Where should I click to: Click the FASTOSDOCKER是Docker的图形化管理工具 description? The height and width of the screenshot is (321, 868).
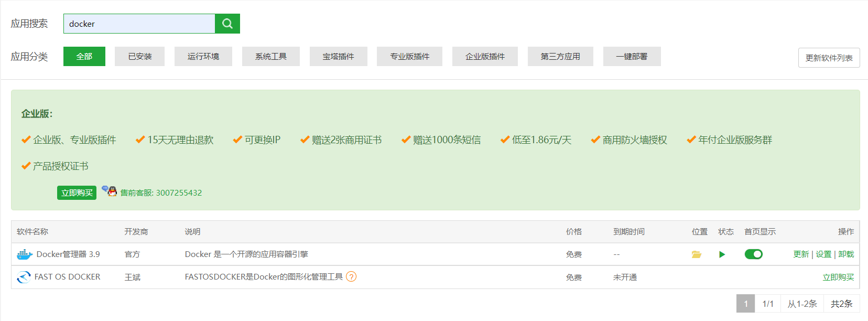pos(264,277)
